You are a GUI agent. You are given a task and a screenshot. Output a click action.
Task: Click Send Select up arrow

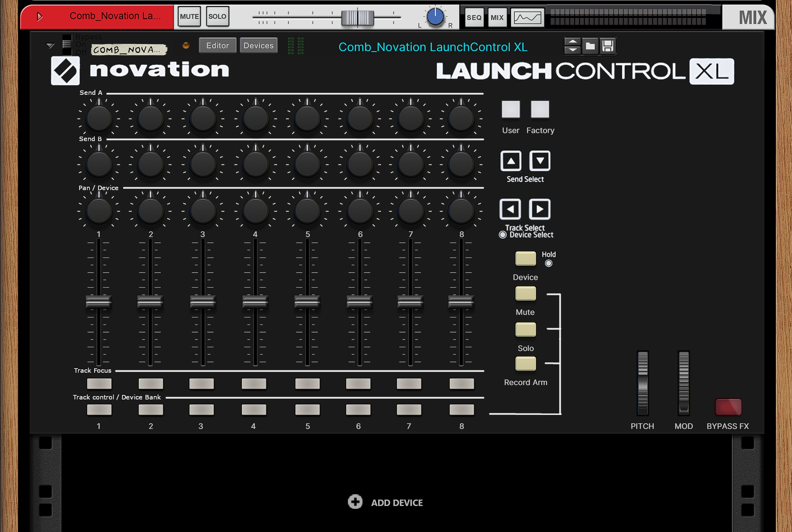[511, 161]
